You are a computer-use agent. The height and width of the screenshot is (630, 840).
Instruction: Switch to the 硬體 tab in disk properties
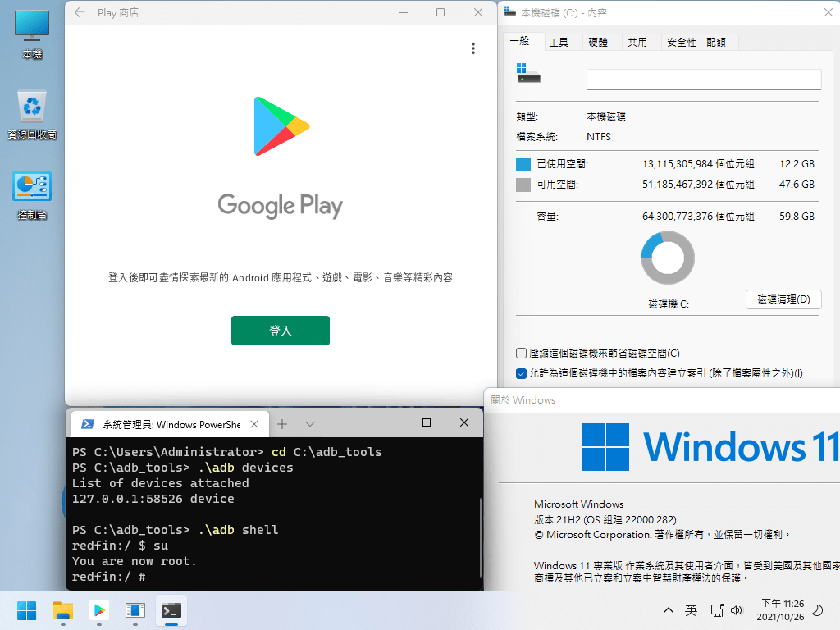pyautogui.click(x=598, y=43)
